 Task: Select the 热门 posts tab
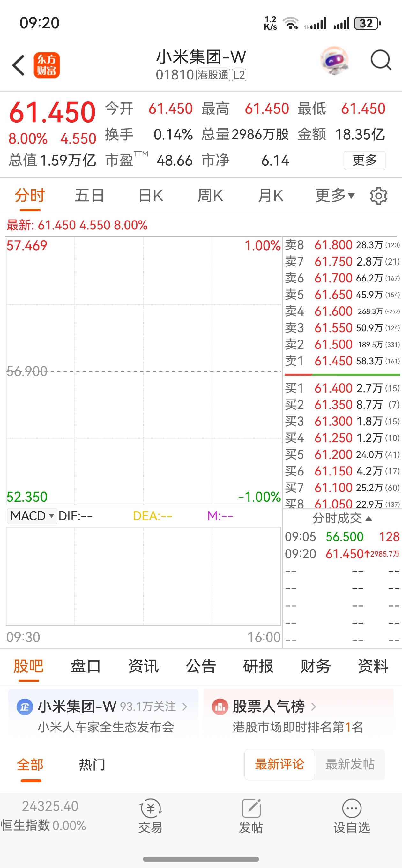tap(92, 765)
